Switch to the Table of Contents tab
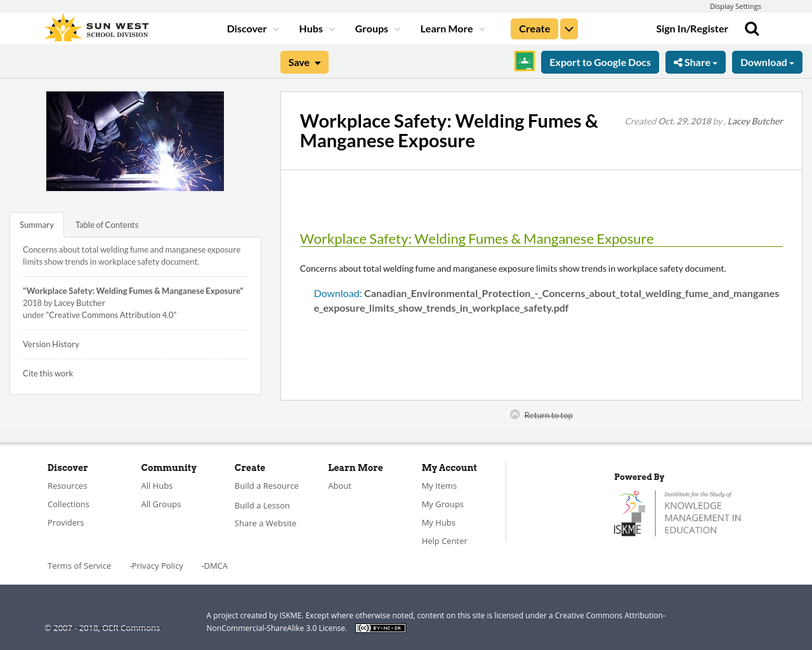812x650 pixels. (106, 224)
